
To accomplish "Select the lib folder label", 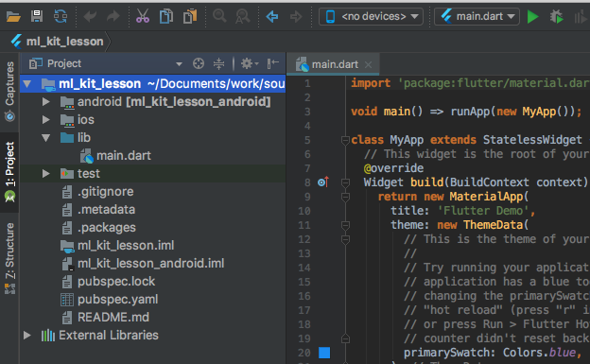I will pyautogui.click(x=84, y=138).
